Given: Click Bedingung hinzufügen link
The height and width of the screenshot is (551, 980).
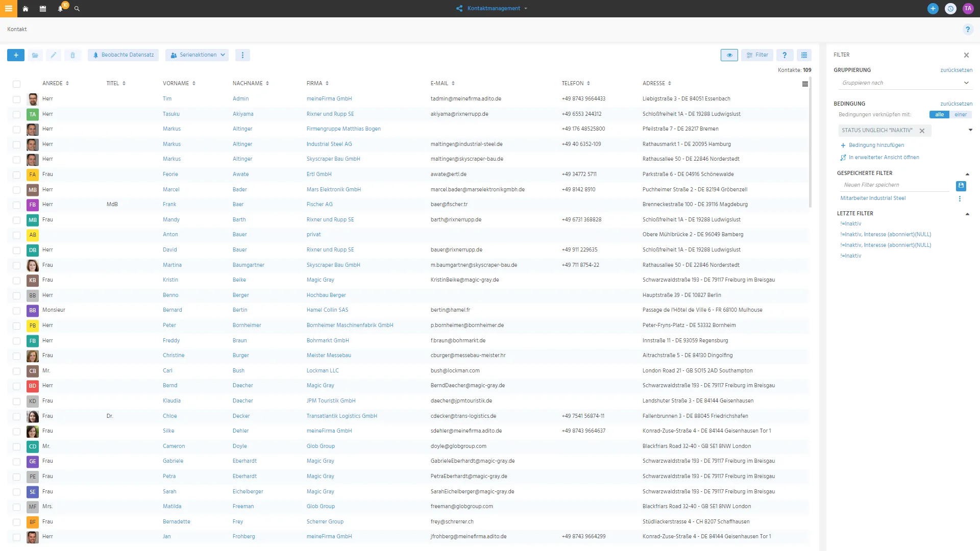Looking at the screenshot, I should [x=876, y=145].
